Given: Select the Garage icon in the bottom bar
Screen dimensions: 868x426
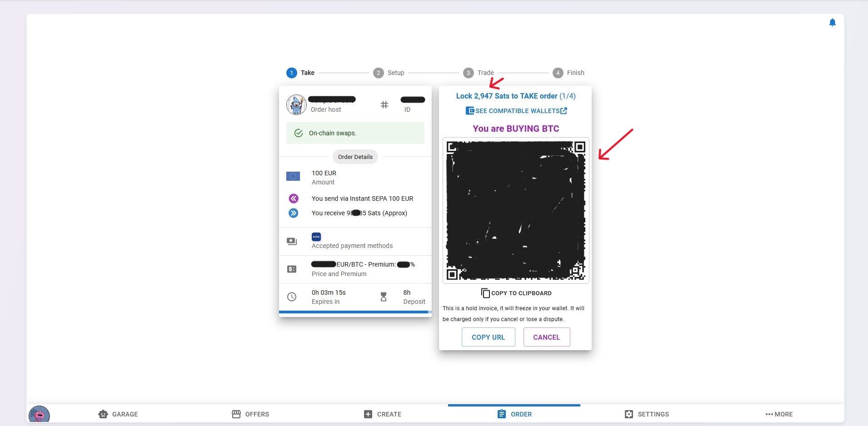Looking at the screenshot, I should point(103,414).
